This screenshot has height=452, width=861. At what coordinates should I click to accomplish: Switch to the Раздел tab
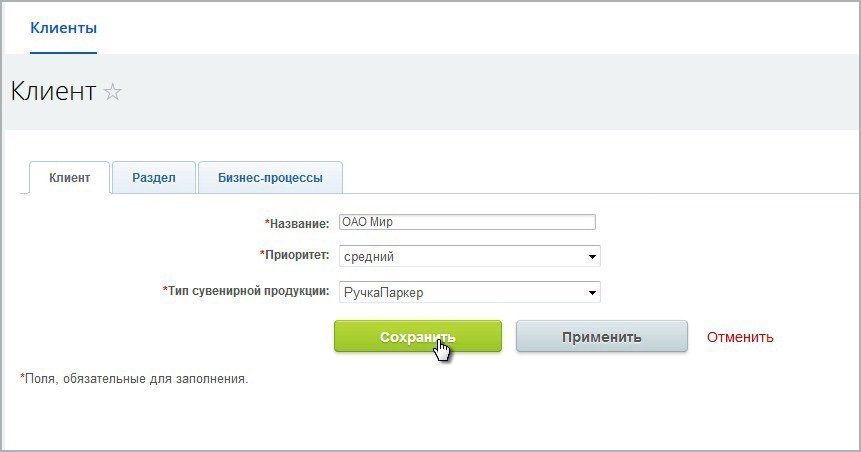click(154, 178)
